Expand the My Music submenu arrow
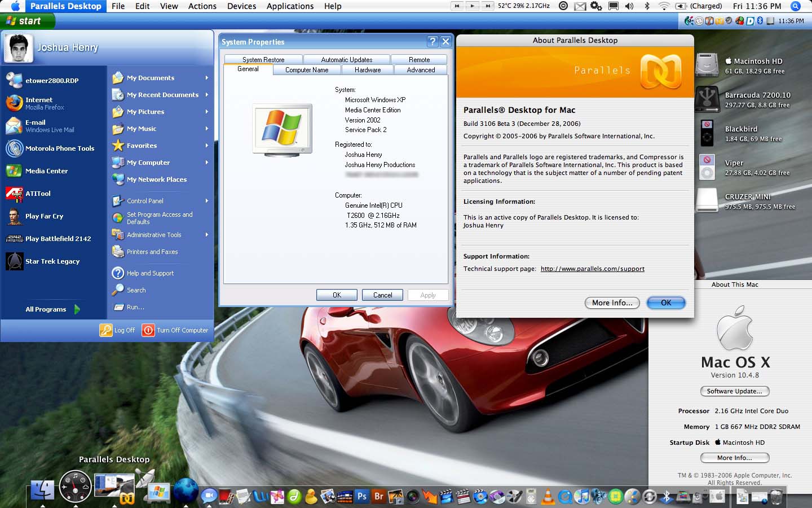812x508 pixels. pos(207,129)
